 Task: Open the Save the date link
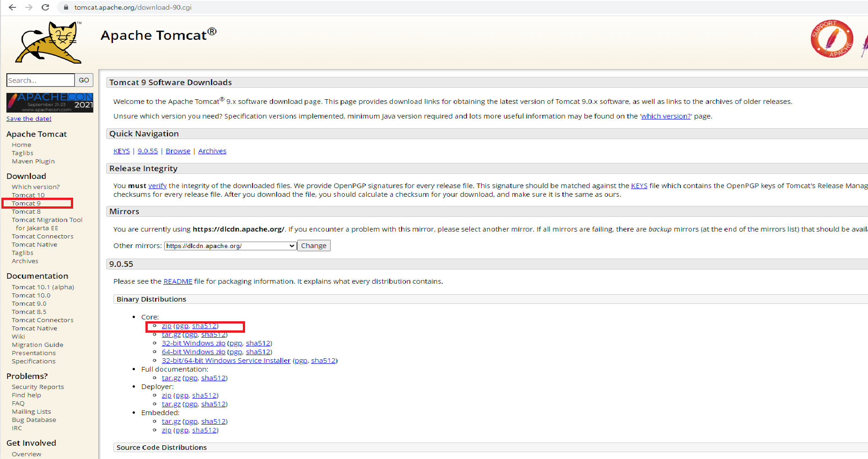pyautogui.click(x=29, y=119)
